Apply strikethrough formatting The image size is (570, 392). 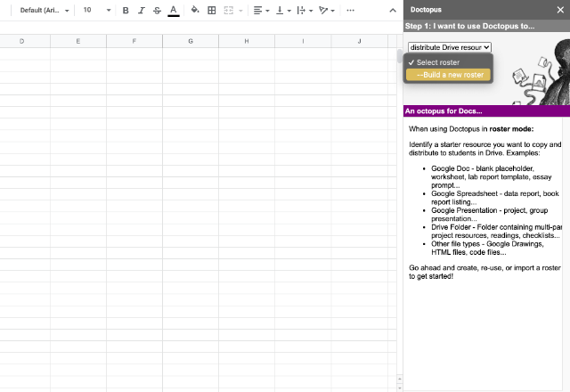[x=157, y=11]
